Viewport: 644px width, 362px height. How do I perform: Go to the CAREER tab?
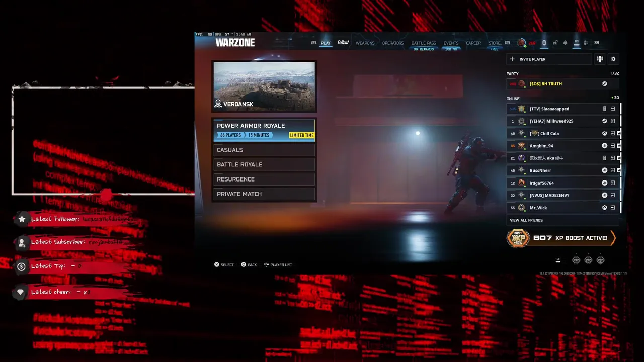473,43
